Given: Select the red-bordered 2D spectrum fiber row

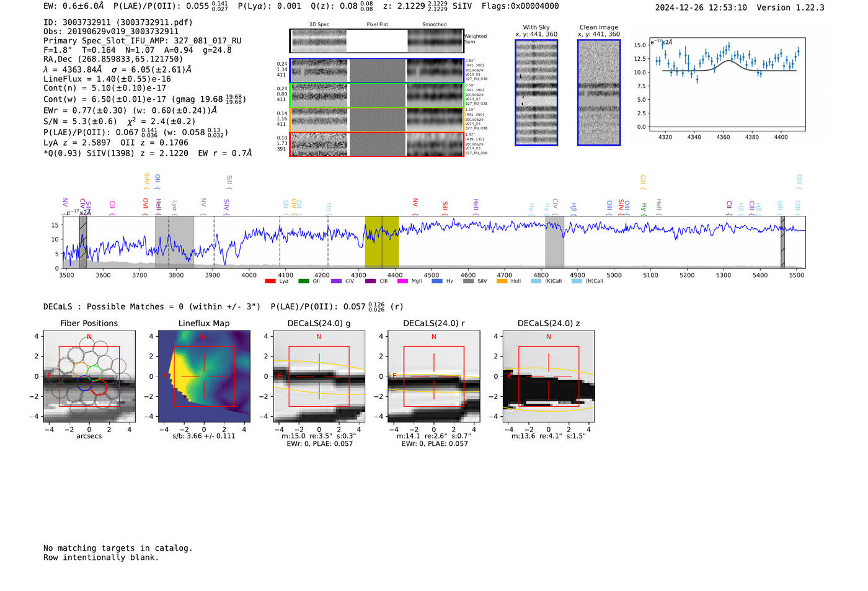Looking at the screenshot, I should [x=377, y=144].
